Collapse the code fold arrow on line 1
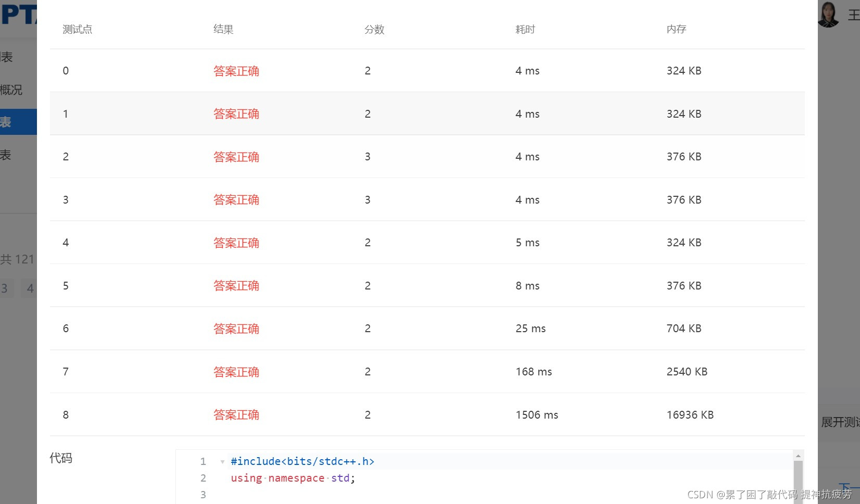This screenshot has width=860, height=504. coord(222,462)
